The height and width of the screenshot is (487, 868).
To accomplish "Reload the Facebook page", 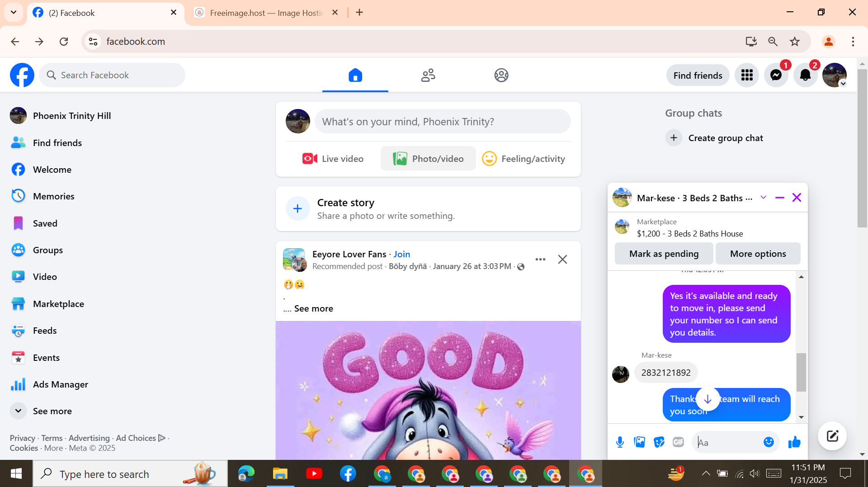I will click(64, 42).
